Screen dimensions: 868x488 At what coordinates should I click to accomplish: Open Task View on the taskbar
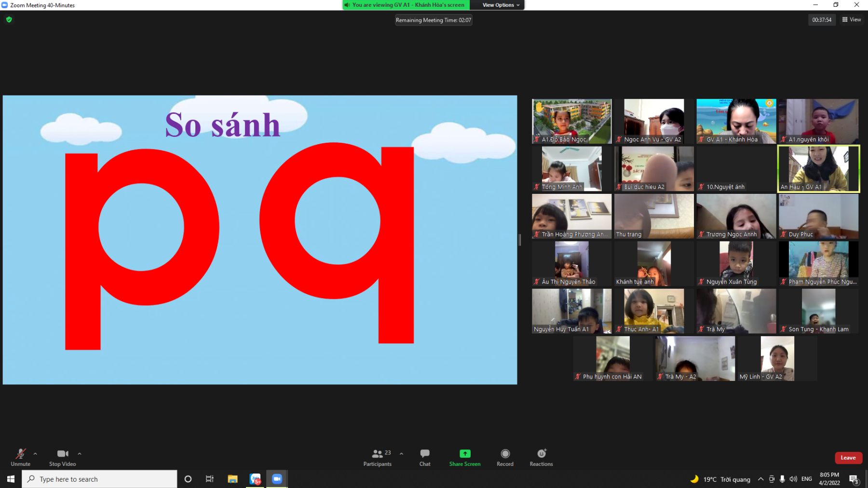pyautogui.click(x=210, y=479)
